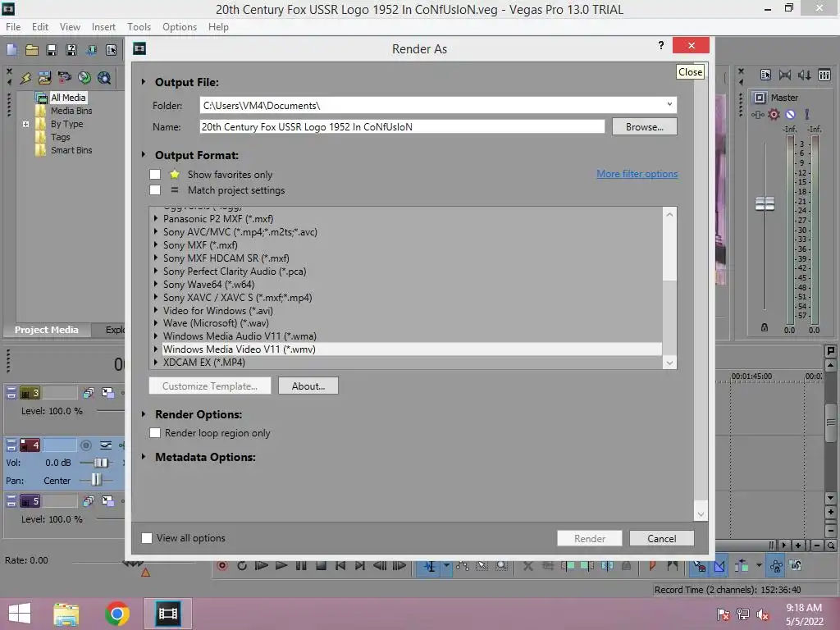Open the Insert menu
840x630 pixels.
point(103,27)
